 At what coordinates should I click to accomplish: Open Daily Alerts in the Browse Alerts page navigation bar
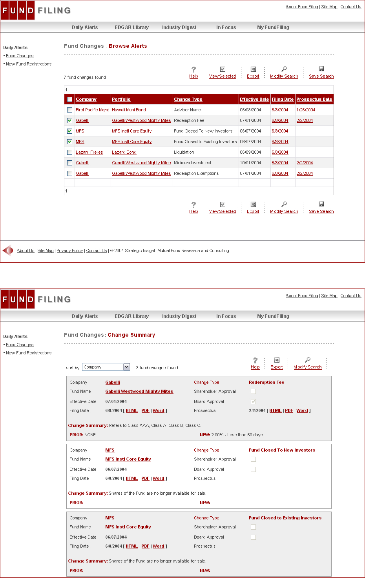[x=85, y=27]
